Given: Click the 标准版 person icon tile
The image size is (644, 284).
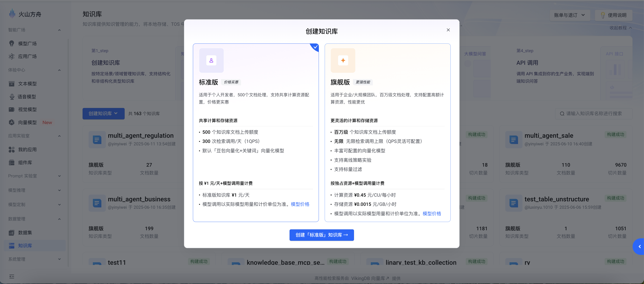Looking at the screenshot, I should 211,60.
